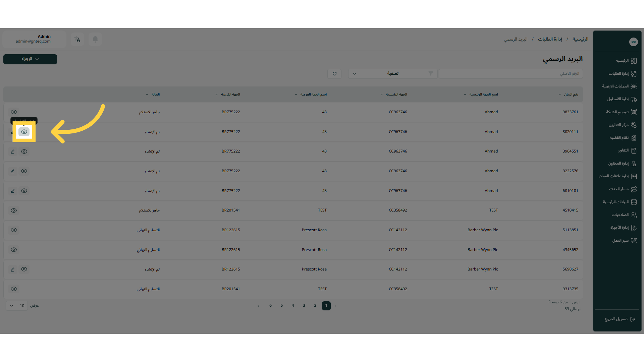Click the إدارة المخزون sidebar icon
Image resolution: width=644 pixels, height=362 pixels.
pos(634,163)
